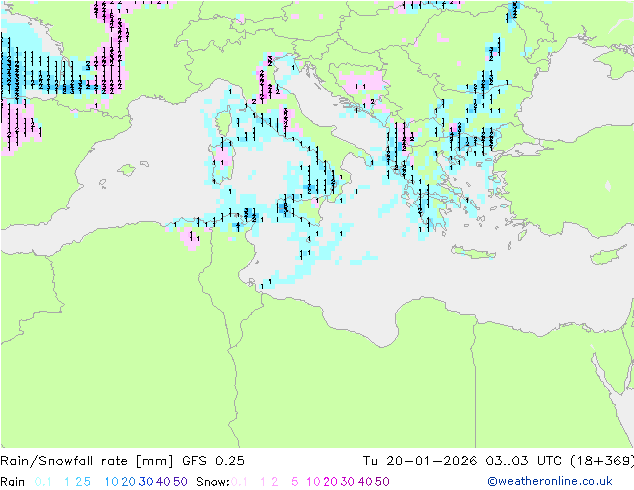
Task: Pick the Snow legend value 30
Action: tap(348, 482)
